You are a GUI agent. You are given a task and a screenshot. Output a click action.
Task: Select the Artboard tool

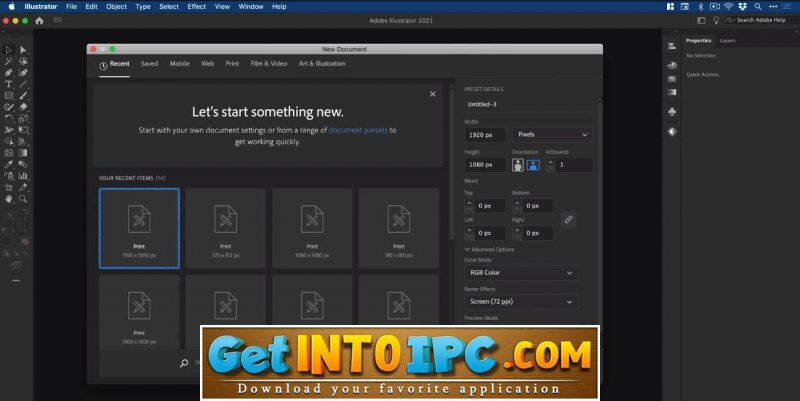click(9, 187)
